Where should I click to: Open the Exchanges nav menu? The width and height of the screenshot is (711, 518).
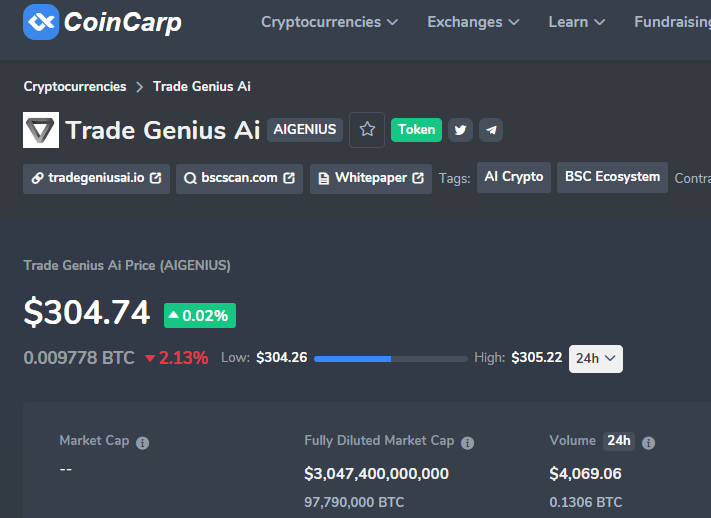tap(473, 22)
